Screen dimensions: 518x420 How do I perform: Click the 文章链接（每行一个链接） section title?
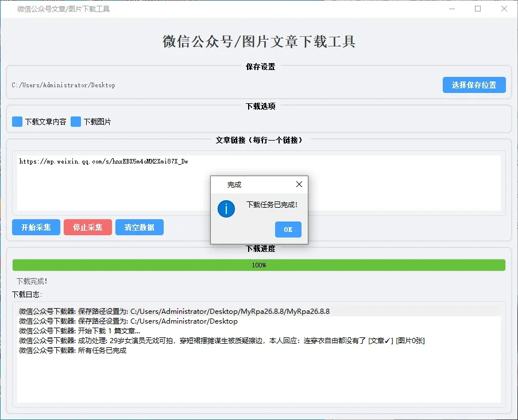tap(259, 141)
